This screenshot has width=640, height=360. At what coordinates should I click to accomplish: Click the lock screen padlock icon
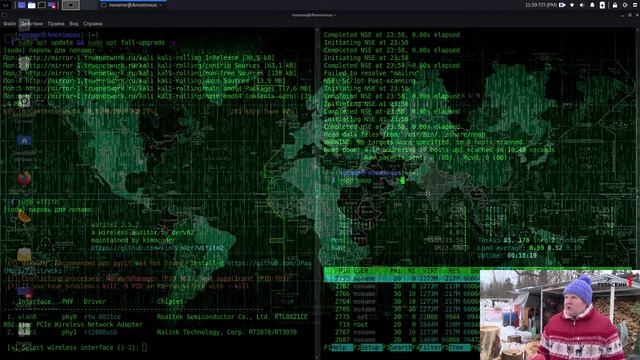tap(615, 5)
